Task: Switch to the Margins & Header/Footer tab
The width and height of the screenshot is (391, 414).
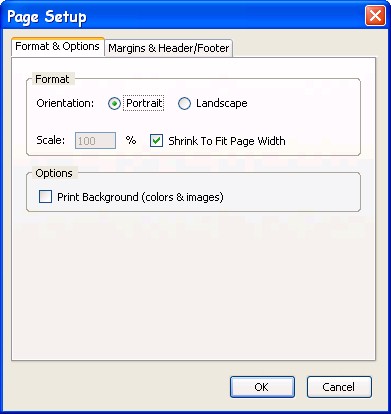Action: pyautogui.click(x=169, y=48)
